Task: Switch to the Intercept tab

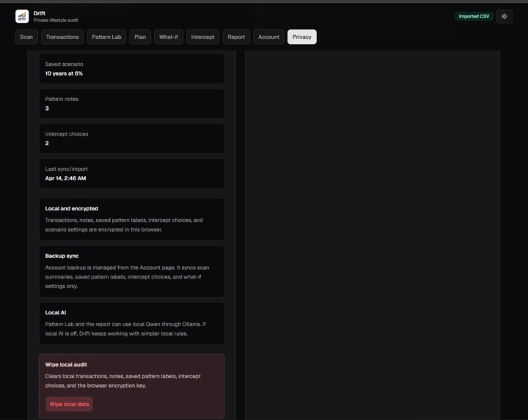Action: (202, 37)
